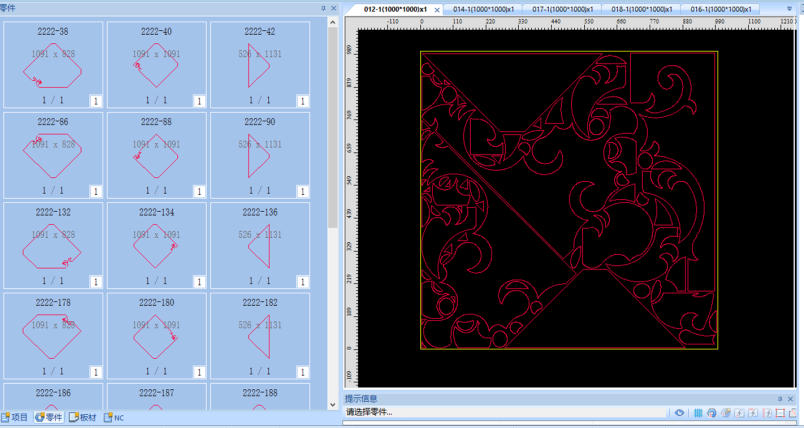Select part thumbnail 2222-178
804x428 pixels.
click(x=53, y=336)
